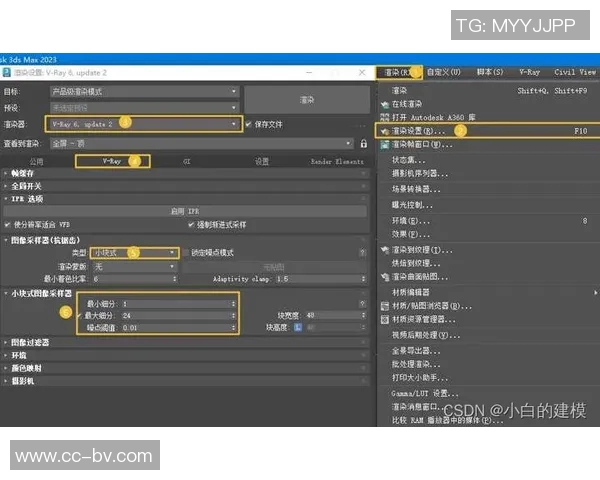
Task: Open the sampler 类型 小块式 dropdown
Action: [135, 253]
